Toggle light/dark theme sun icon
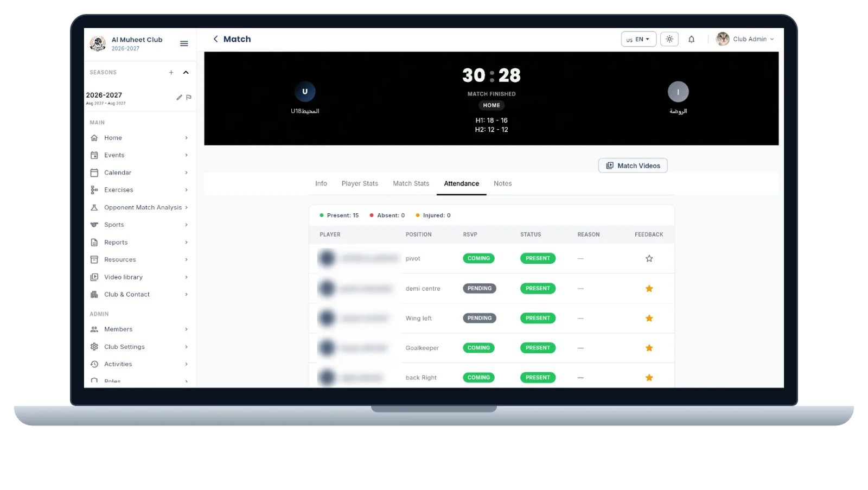This screenshot has height=490, width=868. [669, 39]
